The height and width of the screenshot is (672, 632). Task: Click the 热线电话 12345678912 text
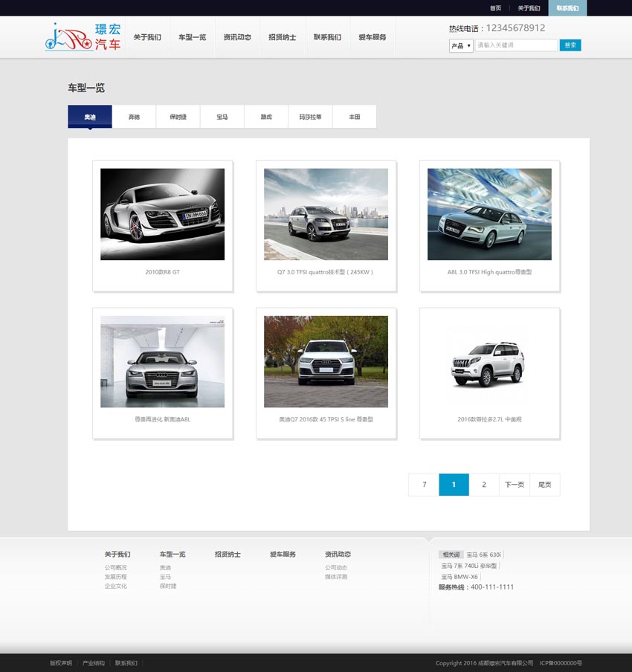[x=497, y=28]
